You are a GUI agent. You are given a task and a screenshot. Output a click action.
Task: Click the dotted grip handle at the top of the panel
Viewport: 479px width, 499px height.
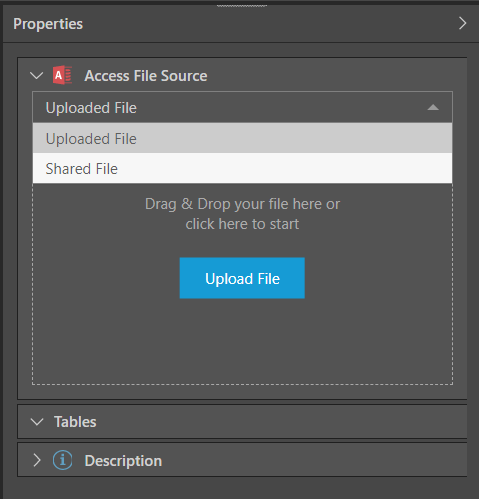click(x=242, y=5)
